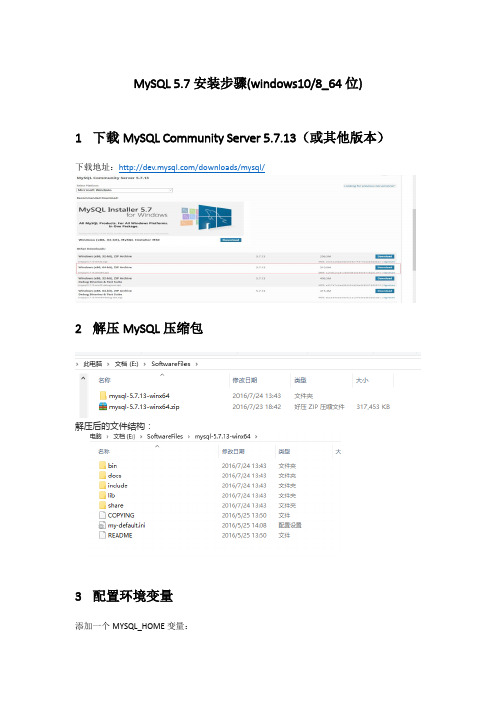Open the bin folder icon
The width and height of the screenshot is (496, 702).
103,466
